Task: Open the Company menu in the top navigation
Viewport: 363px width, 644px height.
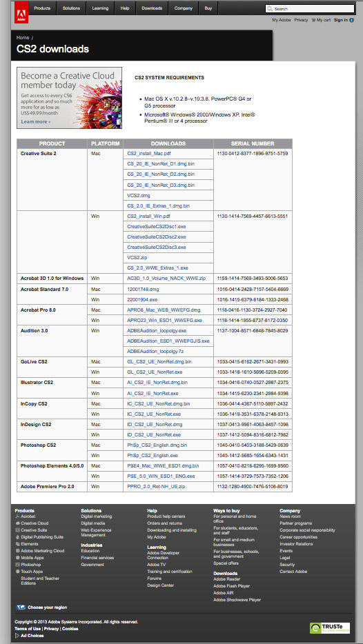Action: click(184, 8)
